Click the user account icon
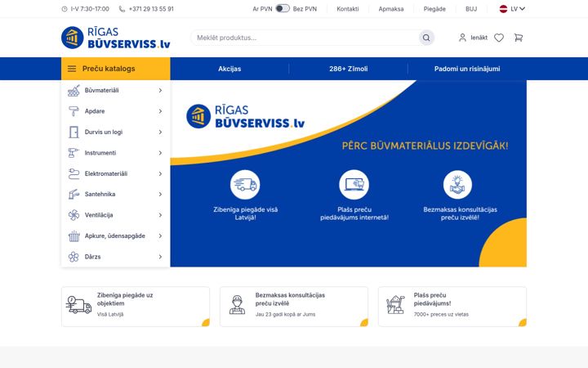588x368 pixels. (462, 38)
